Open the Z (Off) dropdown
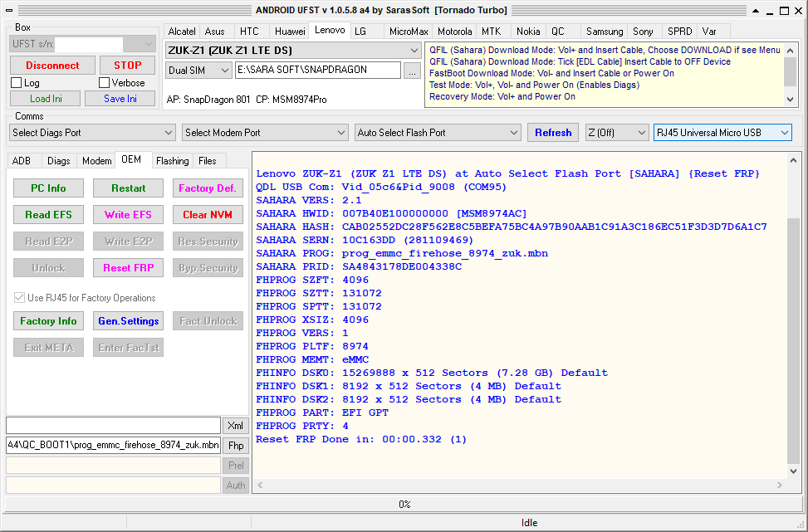808x532 pixels. 617,132
